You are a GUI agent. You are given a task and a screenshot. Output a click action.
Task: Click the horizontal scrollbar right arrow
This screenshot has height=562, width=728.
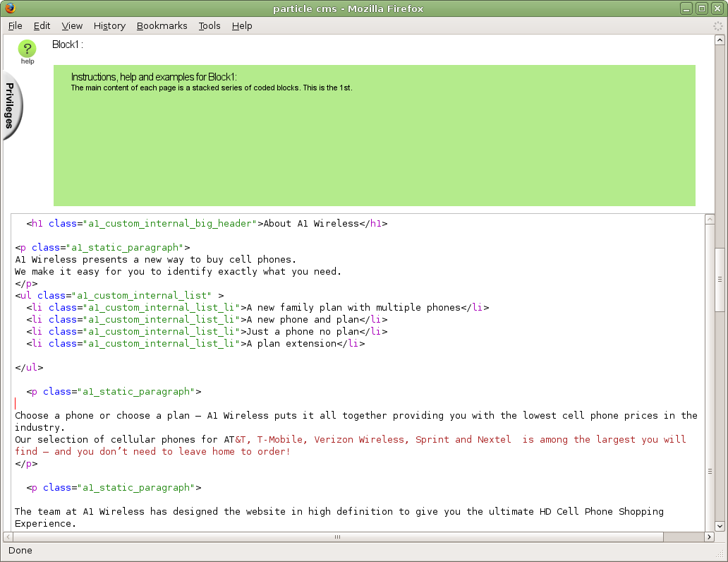coord(709,537)
